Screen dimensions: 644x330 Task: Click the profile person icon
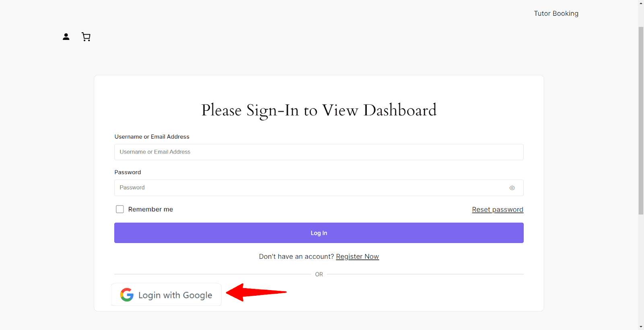pyautogui.click(x=66, y=37)
